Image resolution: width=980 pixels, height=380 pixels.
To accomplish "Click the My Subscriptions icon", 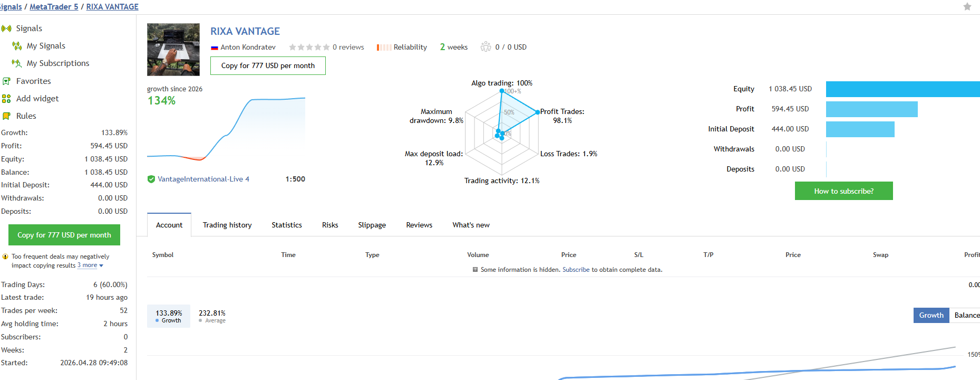I will pyautogui.click(x=17, y=63).
